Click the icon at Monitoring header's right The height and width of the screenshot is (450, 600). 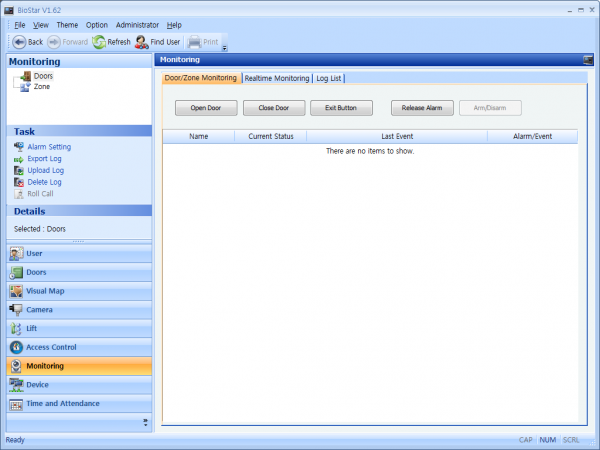588,61
